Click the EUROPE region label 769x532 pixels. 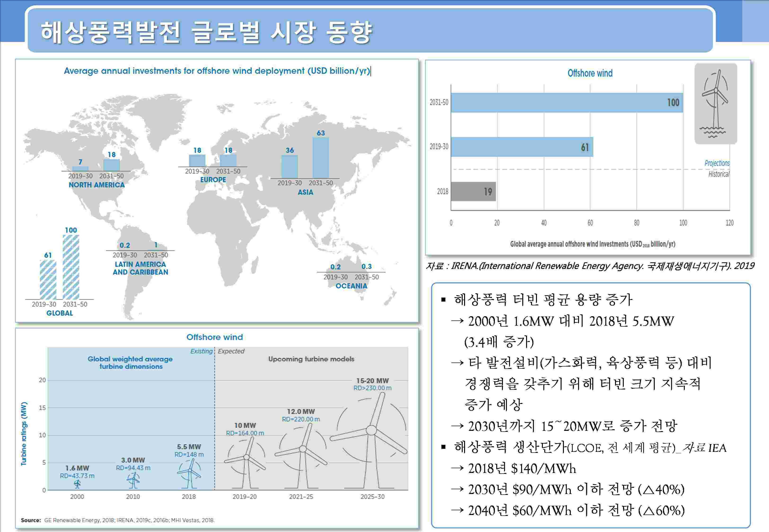(x=213, y=180)
